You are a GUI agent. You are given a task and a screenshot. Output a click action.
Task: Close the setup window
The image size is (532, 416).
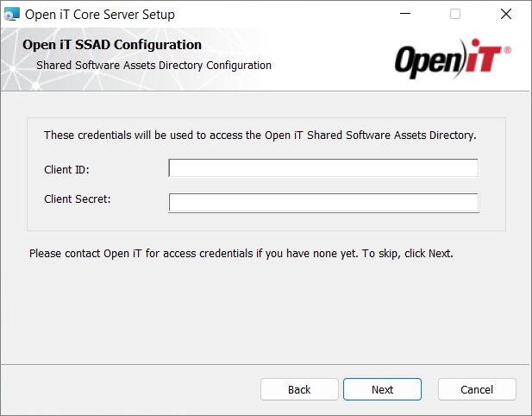[506, 14]
